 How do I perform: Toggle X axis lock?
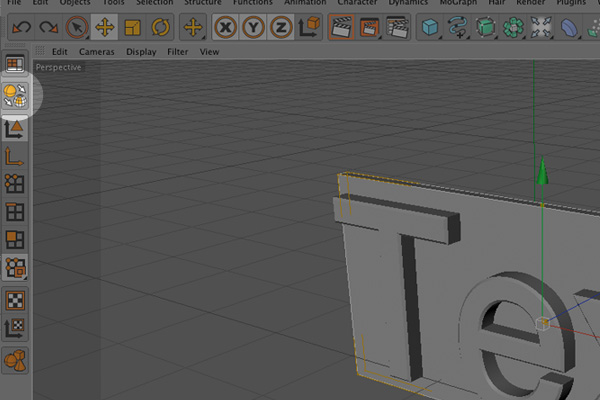[225, 27]
